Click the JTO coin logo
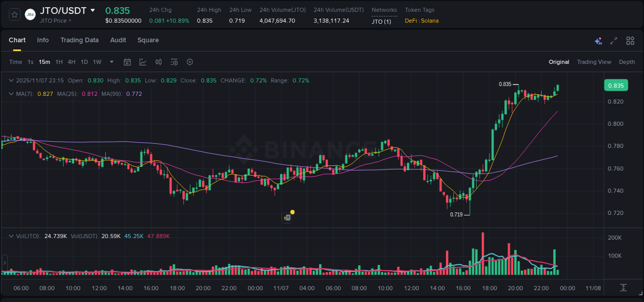 (30, 14)
